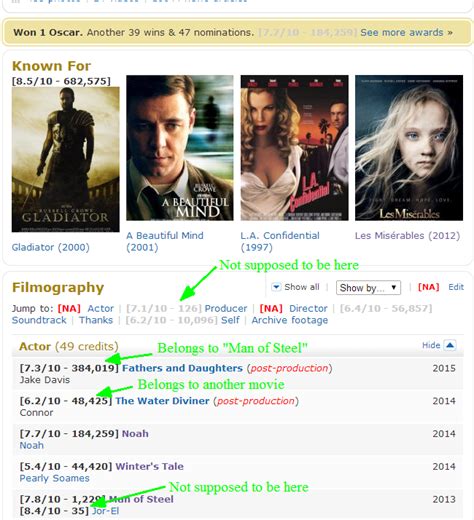Collapse Actor section with Hide arrow icon
The width and height of the screenshot is (474, 520).
click(x=450, y=345)
